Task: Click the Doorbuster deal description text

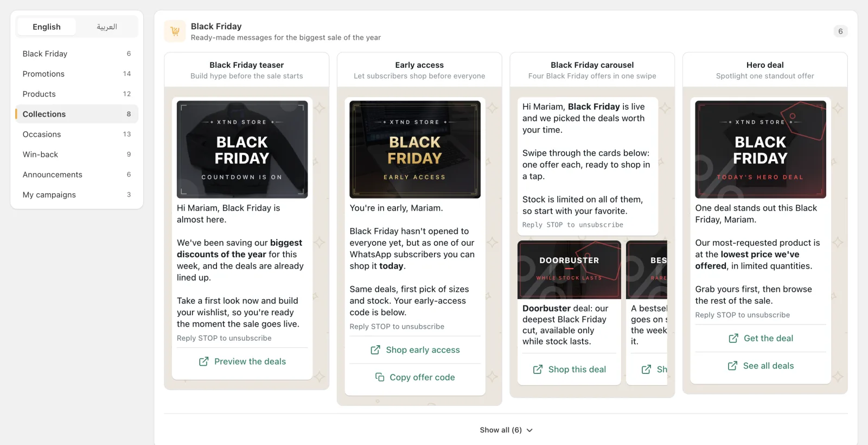Action: click(566, 325)
